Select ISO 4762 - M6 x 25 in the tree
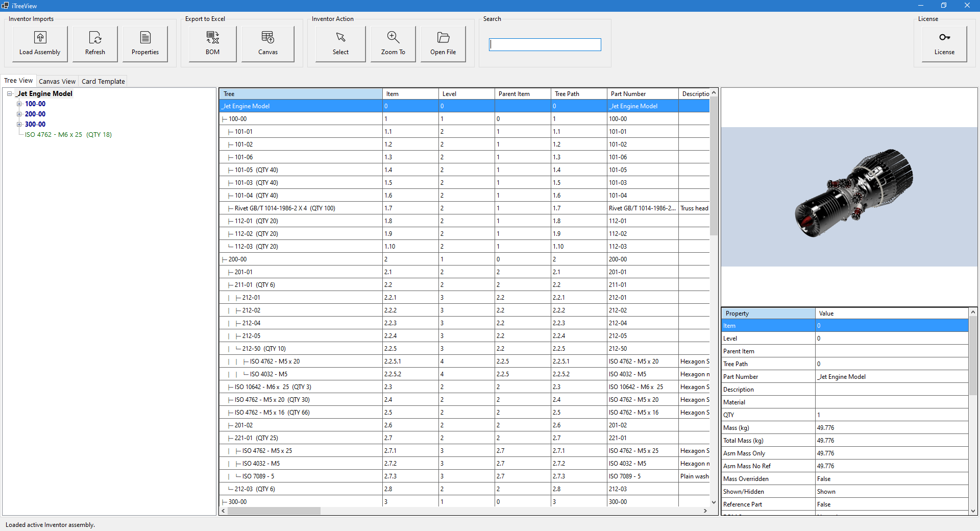980x531 pixels. point(68,134)
